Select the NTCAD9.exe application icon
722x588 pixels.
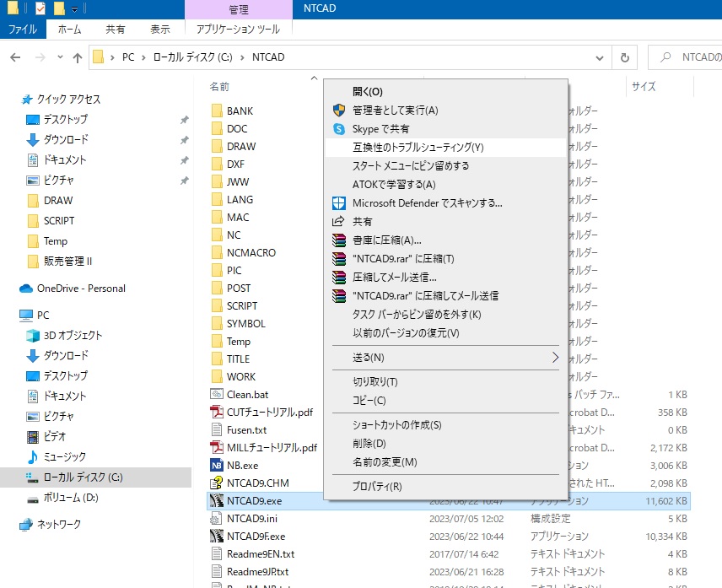[217, 500]
